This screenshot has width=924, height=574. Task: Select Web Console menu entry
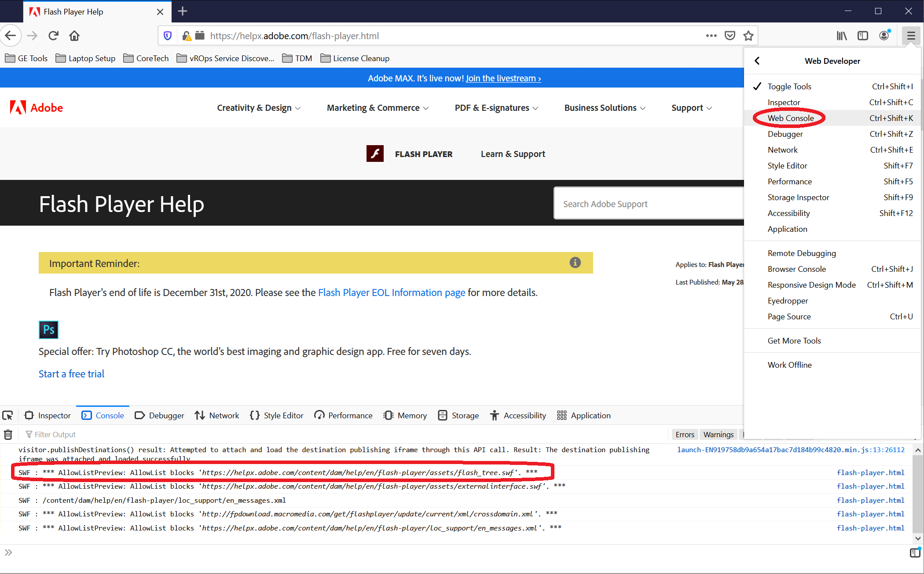[x=790, y=118]
